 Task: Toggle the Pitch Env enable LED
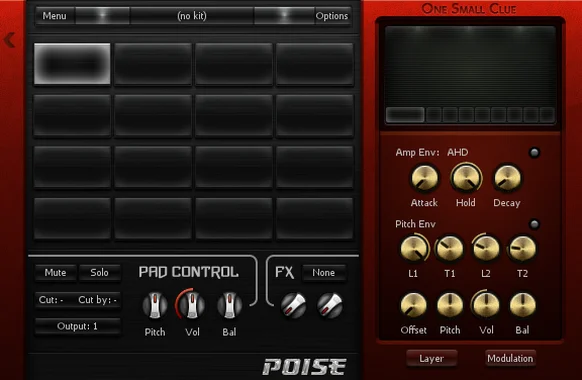[534, 224]
